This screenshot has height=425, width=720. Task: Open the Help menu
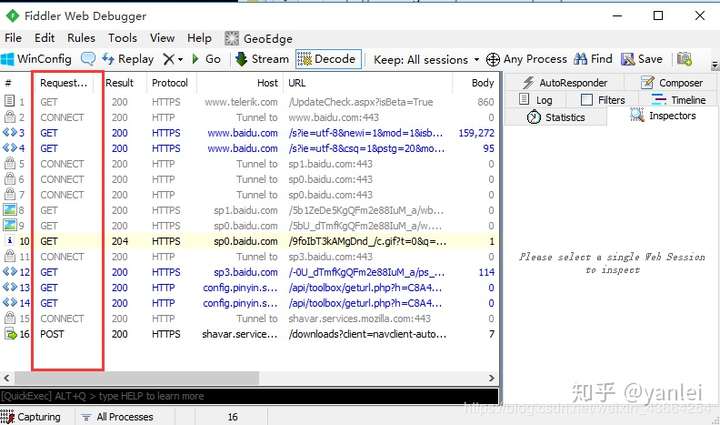(199, 38)
